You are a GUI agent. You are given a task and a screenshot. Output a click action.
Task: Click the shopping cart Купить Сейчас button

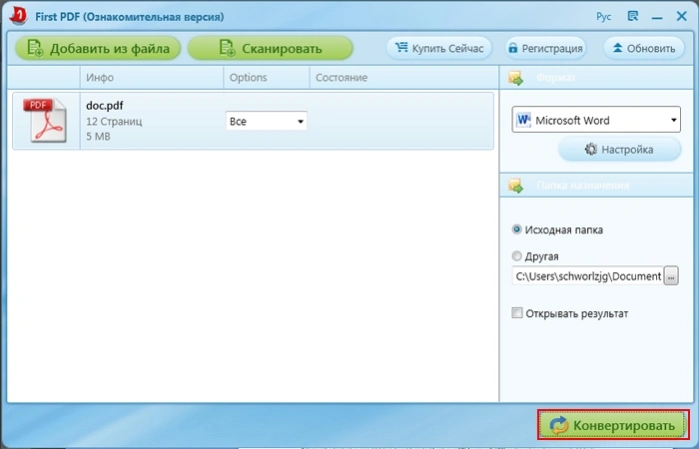(x=439, y=48)
